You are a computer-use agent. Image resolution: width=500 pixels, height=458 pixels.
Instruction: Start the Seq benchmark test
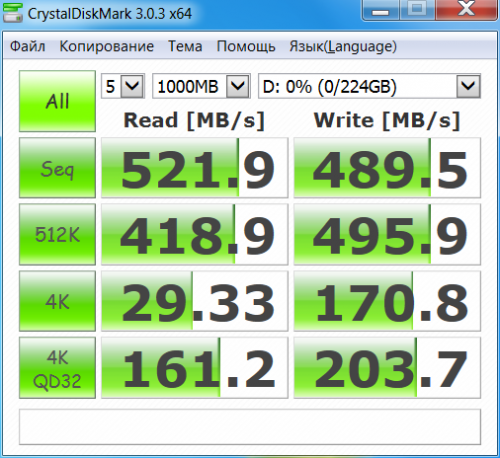point(57,168)
